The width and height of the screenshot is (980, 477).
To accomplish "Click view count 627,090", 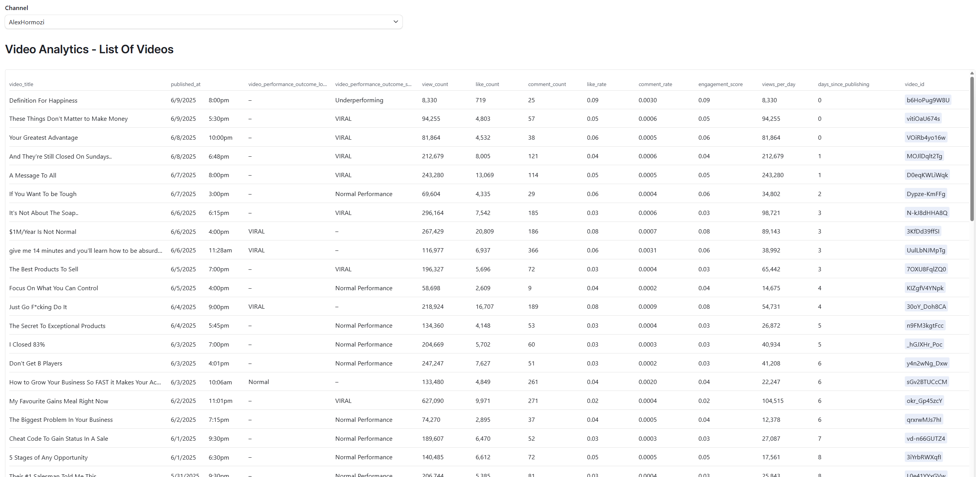I will pyautogui.click(x=433, y=401).
